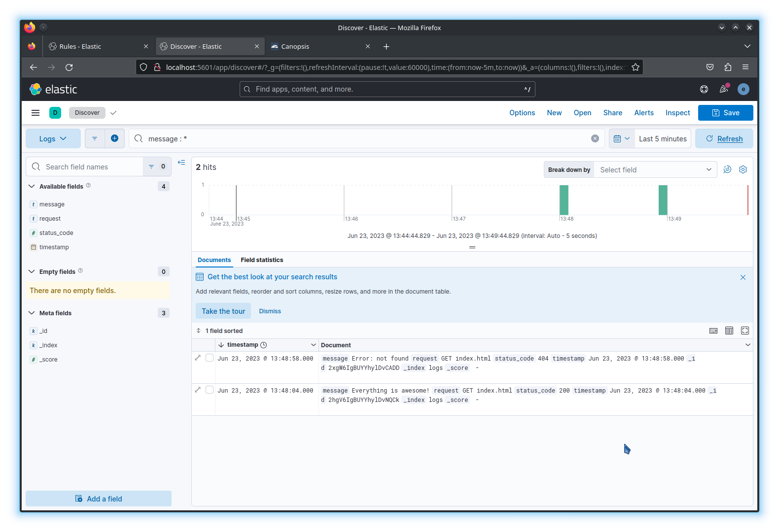Click the Refresh button
Screen dimensions: 779x532
(x=724, y=139)
